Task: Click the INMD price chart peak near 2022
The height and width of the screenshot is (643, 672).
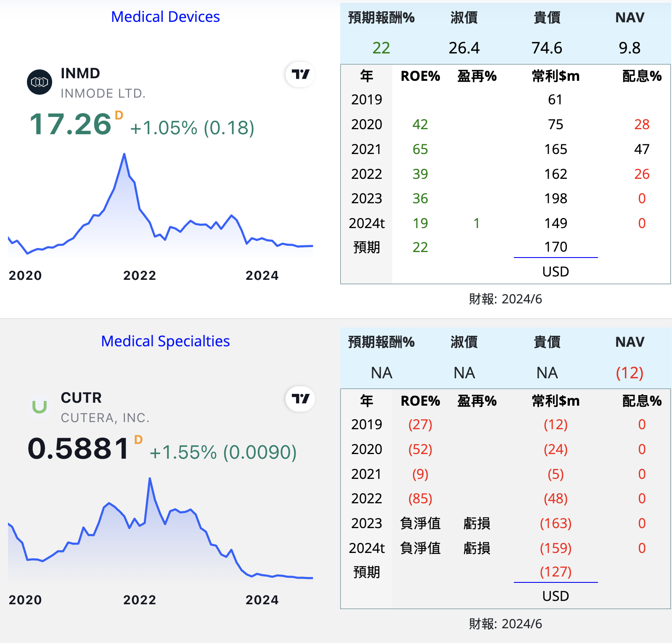Action: click(x=124, y=154)
